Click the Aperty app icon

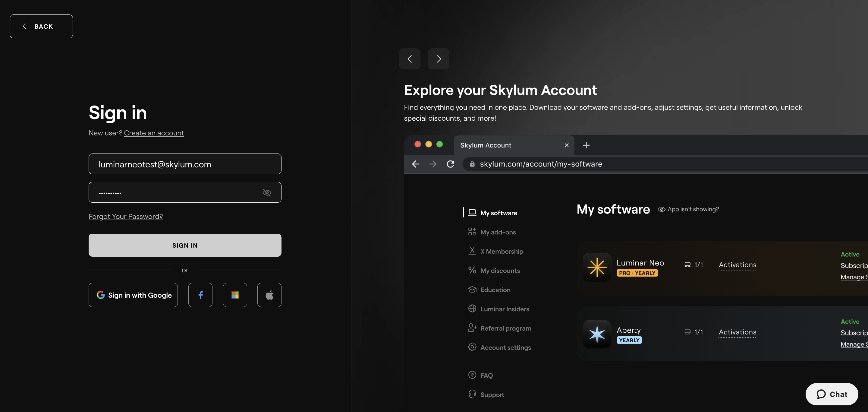pos(597,334)
